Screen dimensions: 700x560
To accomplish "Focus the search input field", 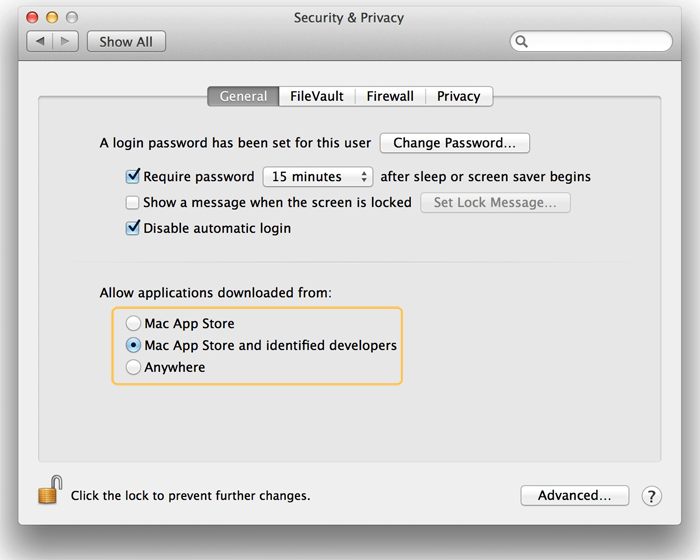I will (591, 42).
